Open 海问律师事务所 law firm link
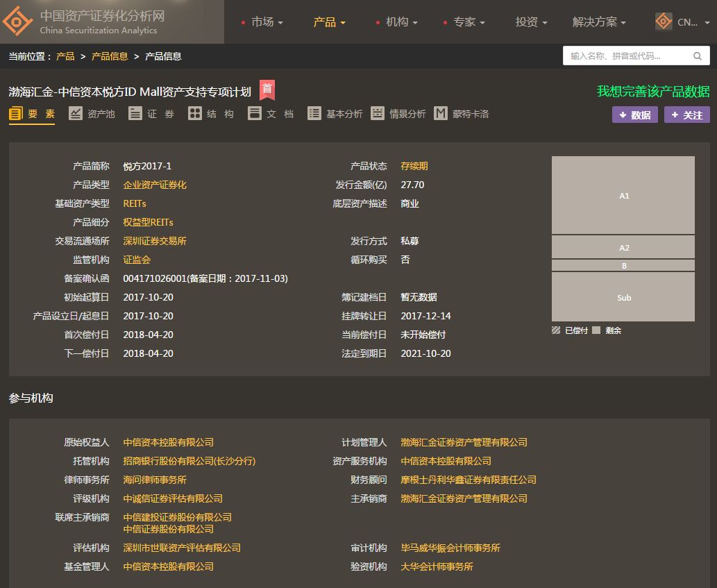This screenshot has width=717, height=588. coord(155,480)
